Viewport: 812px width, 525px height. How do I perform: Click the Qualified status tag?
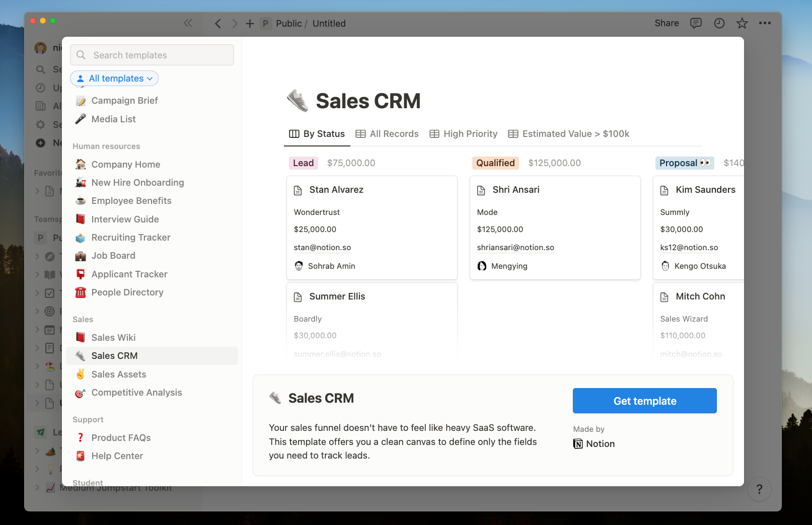[x=495, y=163]
